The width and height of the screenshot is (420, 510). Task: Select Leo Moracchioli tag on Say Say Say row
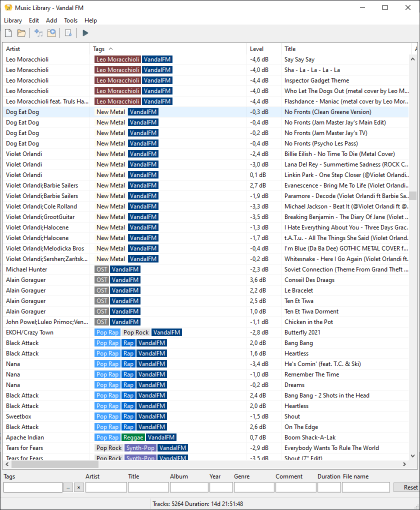point(118,59)
